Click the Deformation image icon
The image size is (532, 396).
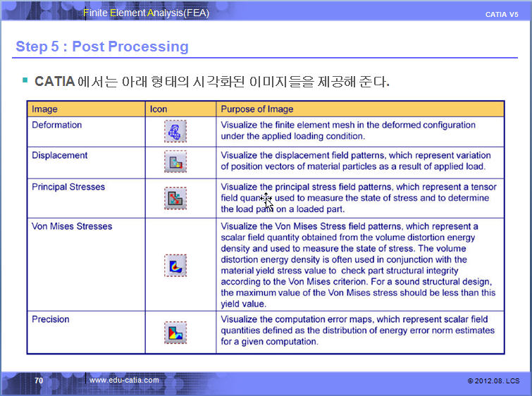point(175,131)
